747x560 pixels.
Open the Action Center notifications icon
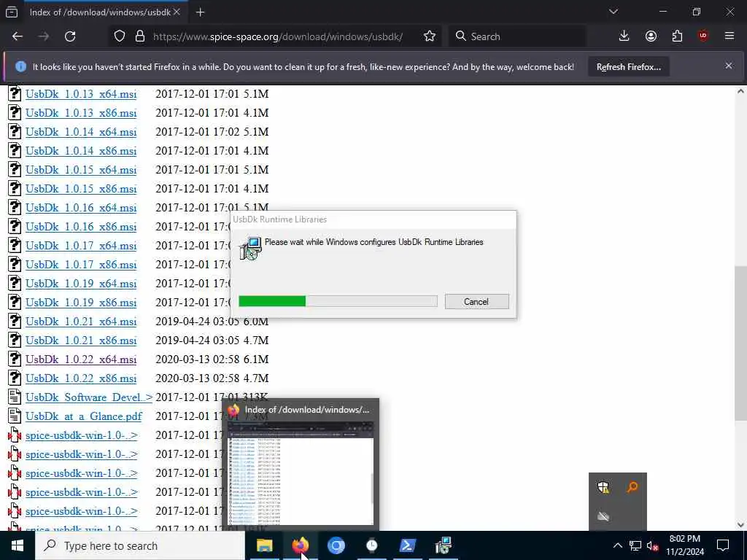pyautogui.click(x=723, y=545)
